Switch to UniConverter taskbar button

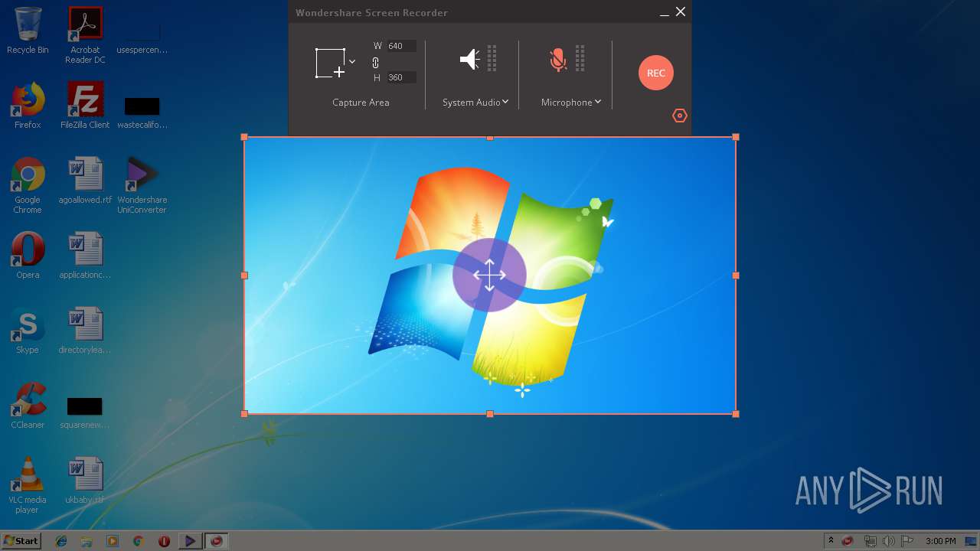pos(190,541)
